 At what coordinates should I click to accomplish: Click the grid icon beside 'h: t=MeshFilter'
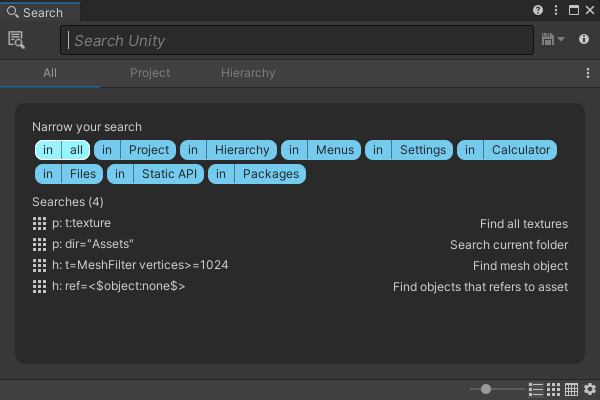[x=39, y=265]
